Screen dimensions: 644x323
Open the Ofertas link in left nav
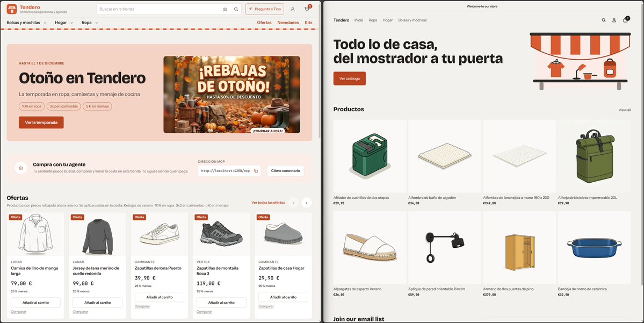click(x=264, y=23)
